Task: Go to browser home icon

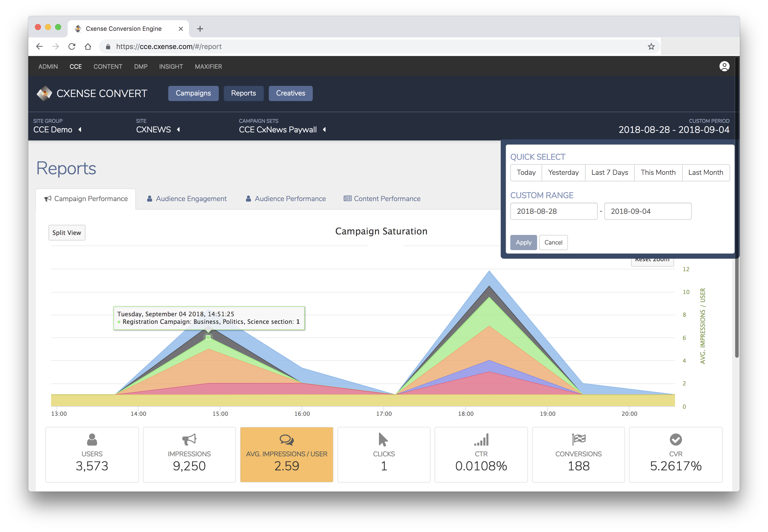Action: 88,47
